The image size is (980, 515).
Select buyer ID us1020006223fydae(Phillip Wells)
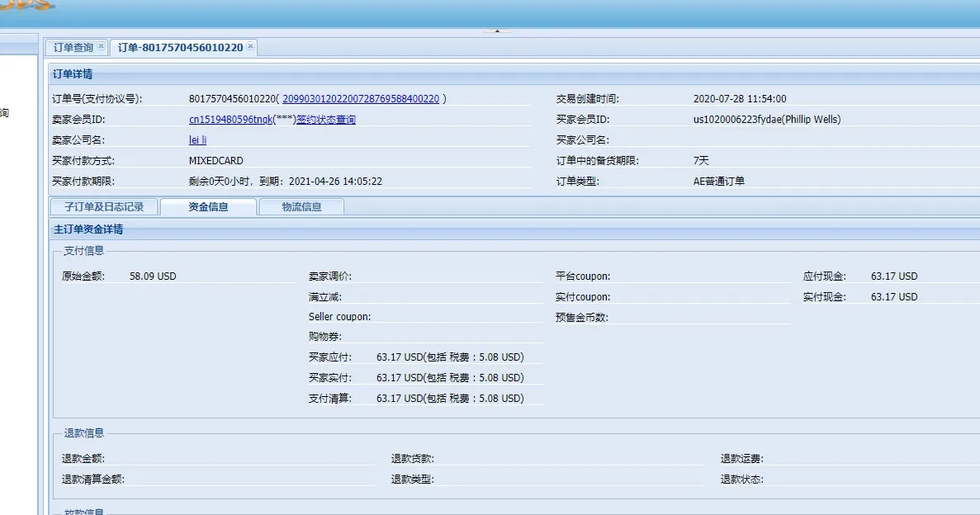[x=767, y=120]
